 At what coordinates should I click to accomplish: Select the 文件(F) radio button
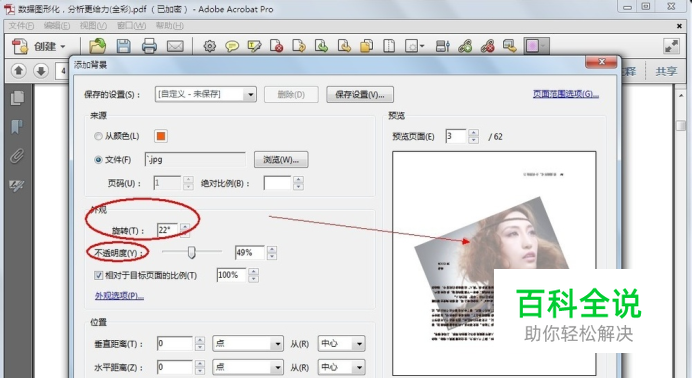point(98,160)
